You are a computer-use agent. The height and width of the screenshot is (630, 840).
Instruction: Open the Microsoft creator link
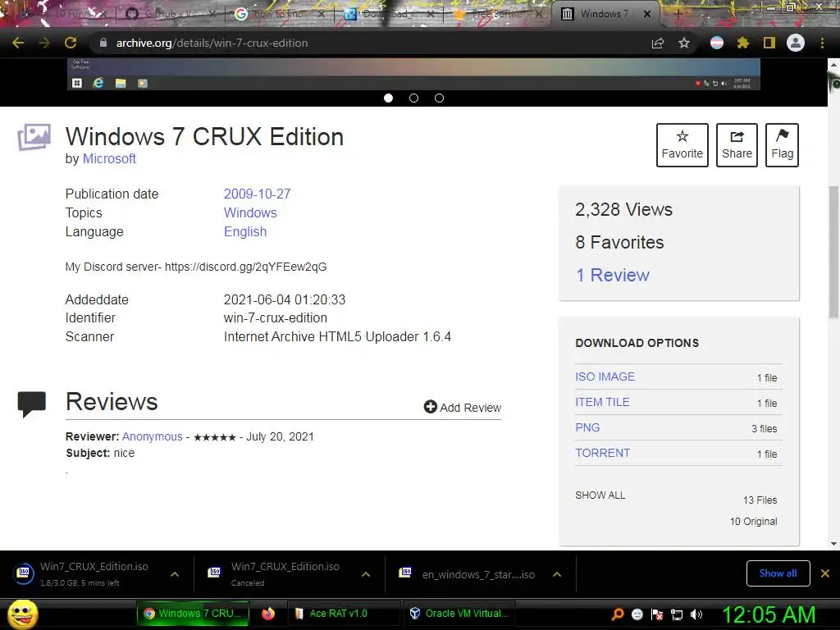click(109, 158)
